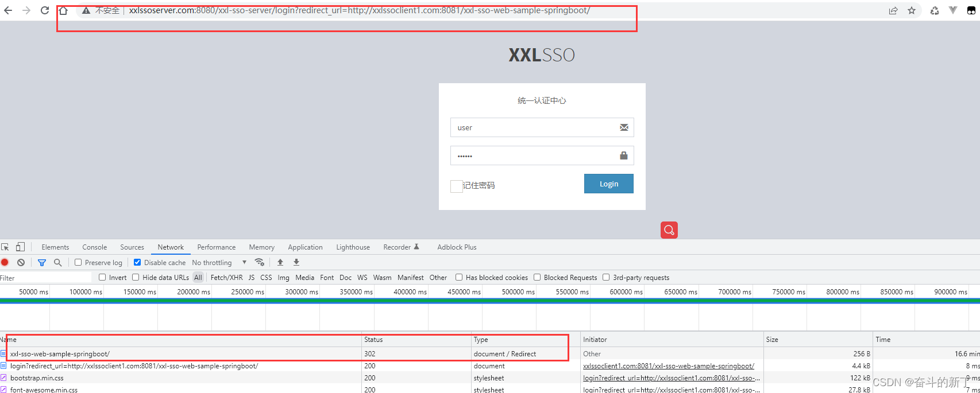Open initiator link of login document row
The width and height of the screenshot is (980, 393).
[669, 366]
